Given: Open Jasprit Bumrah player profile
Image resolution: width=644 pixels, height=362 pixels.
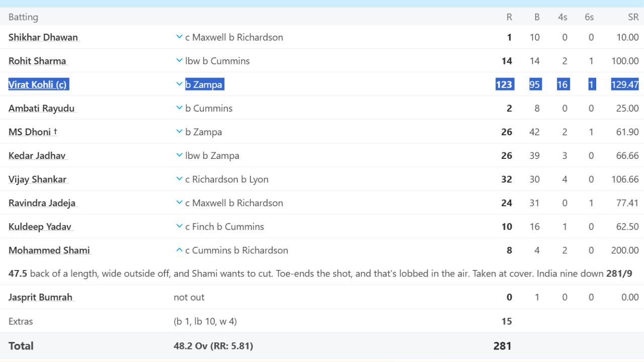Looking at the screenshot, I should pos(41,297).
